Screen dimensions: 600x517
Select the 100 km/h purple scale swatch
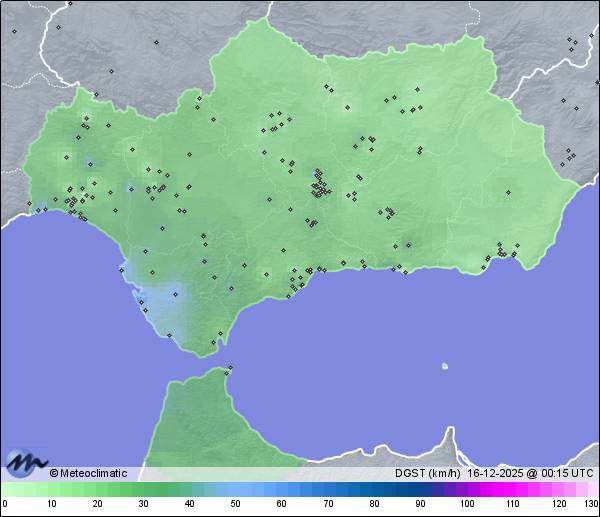pos(467,490)
